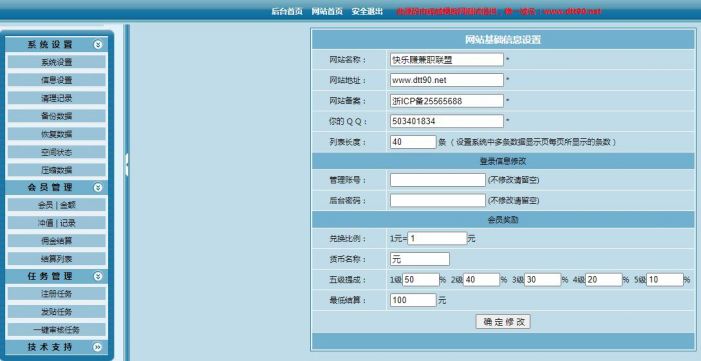Hide sidebar using the splitter handle
701x361 pixels.
[x=127, y=164]
